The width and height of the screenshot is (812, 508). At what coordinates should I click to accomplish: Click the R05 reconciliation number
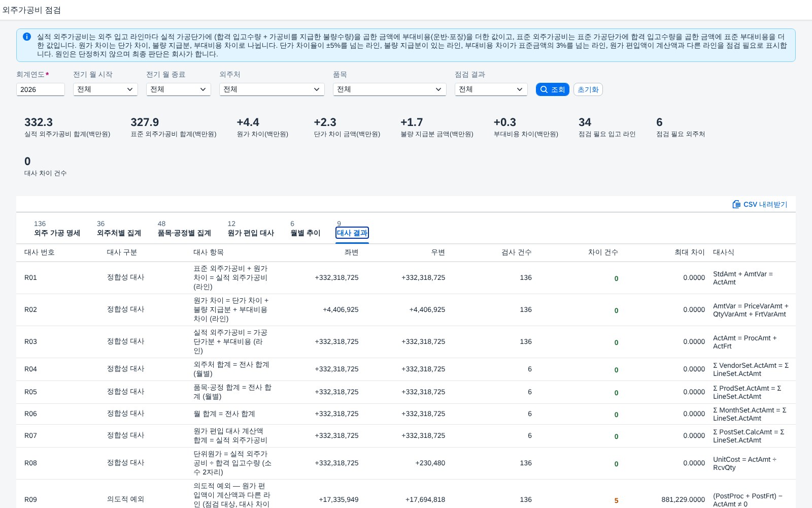click(x=30, y=392)
